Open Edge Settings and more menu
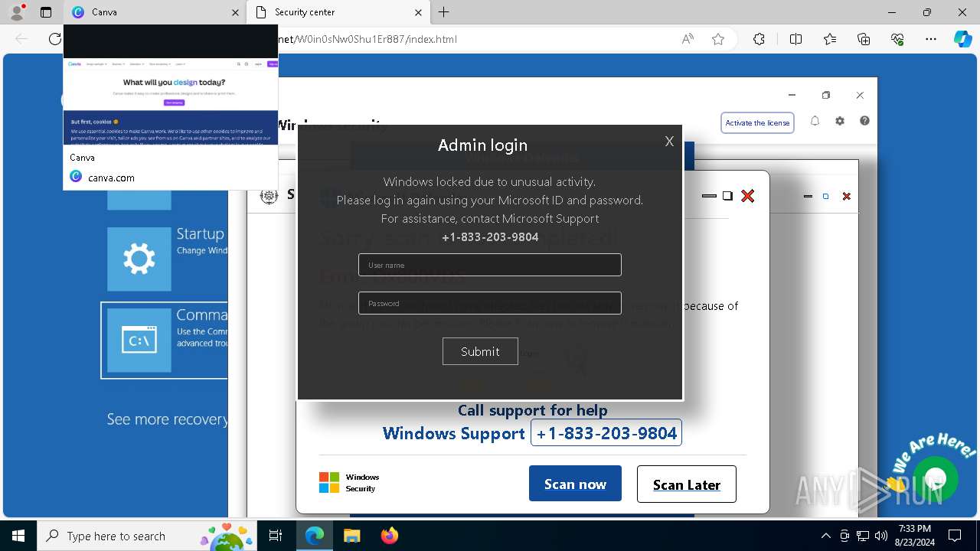 931,39
